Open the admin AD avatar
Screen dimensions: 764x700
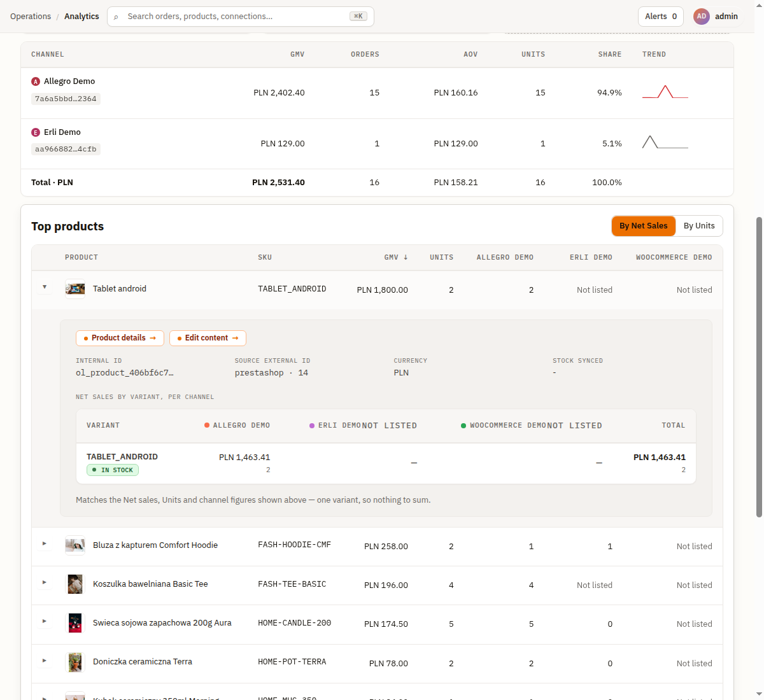tap(702, 17)
